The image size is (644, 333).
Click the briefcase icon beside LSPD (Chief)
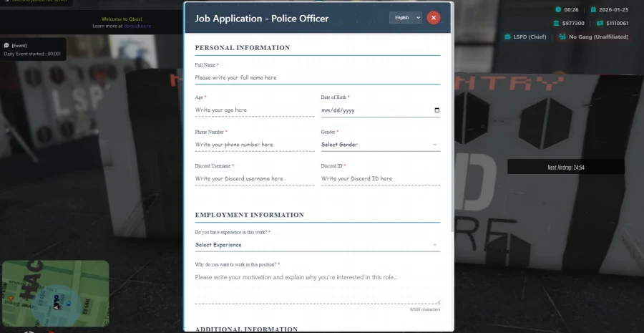[507, 37]
